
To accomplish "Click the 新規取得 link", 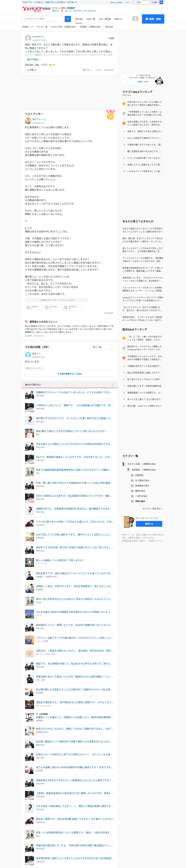I will click(x=71, y=8).
